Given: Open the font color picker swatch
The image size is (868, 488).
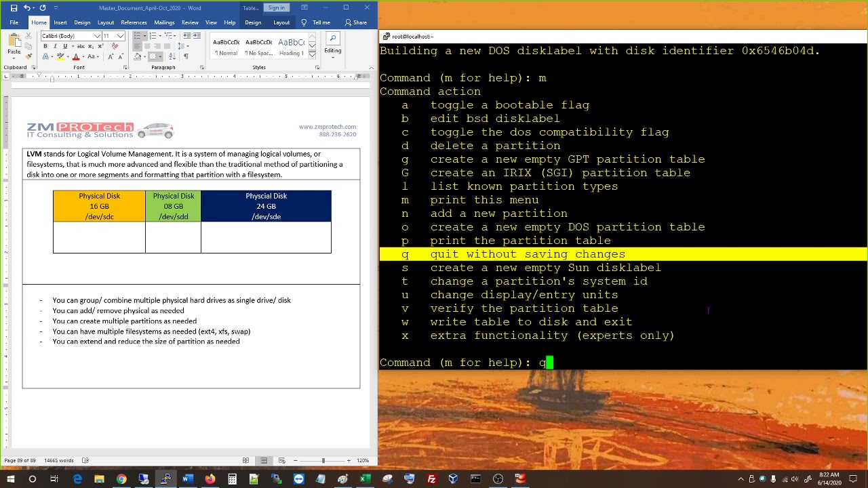Looking at the screenshot, I should (76, 56).
